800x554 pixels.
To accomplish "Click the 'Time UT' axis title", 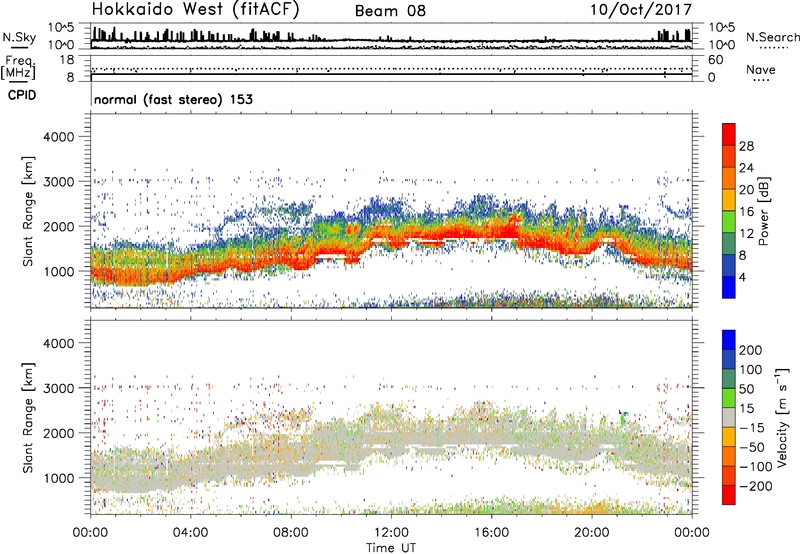I will click(x=391, y=548).
